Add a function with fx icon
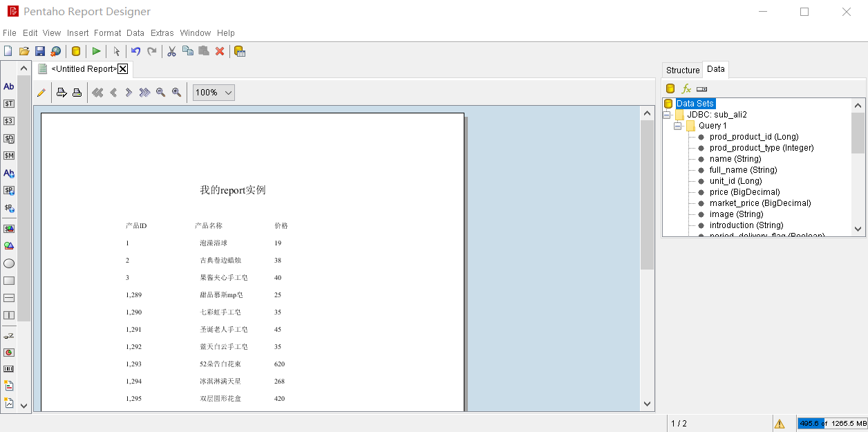This screenshot has width=868, height=432. pyautogui.click(x=686, y=88)
